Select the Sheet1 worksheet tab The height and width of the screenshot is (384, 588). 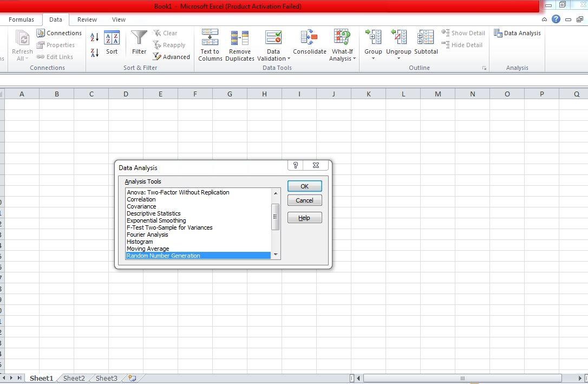(41, 378)
